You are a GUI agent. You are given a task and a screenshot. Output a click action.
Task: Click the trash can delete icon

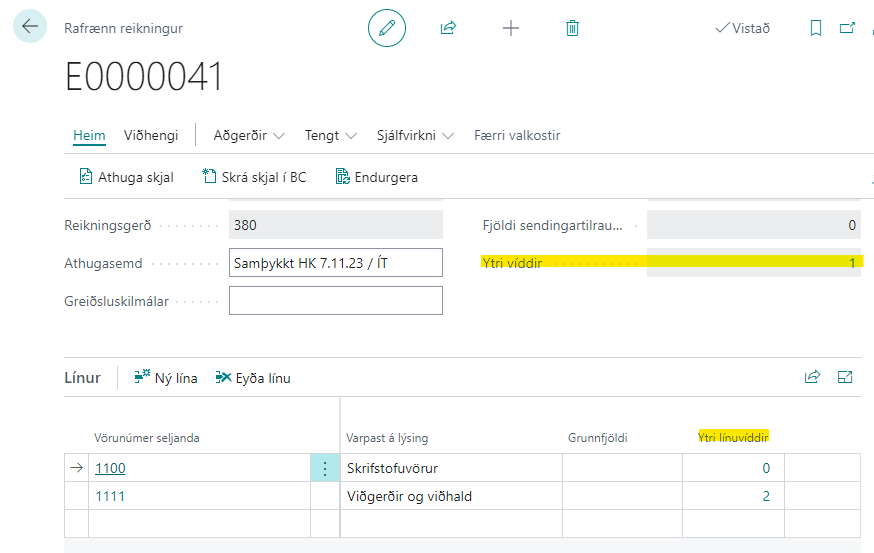click(x=572, y=28)
